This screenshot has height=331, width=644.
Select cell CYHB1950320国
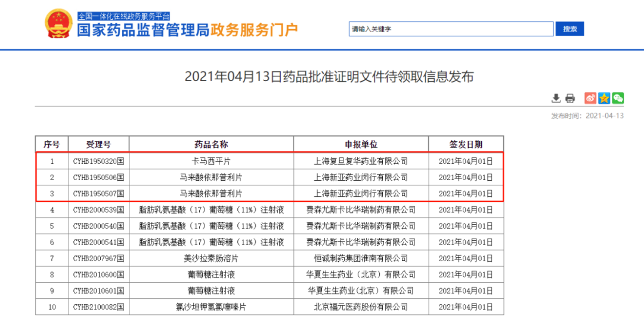pyautogui.click(x=98, y=161)
